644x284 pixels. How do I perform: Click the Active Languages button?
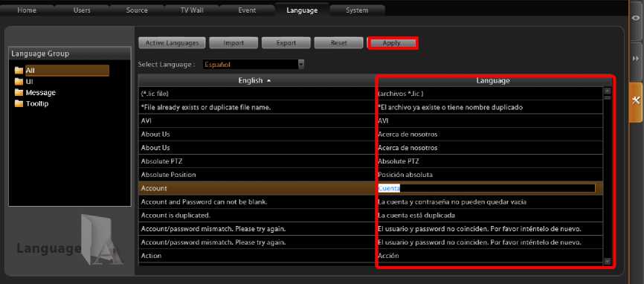pyautogui.click(x=172, y=43)
